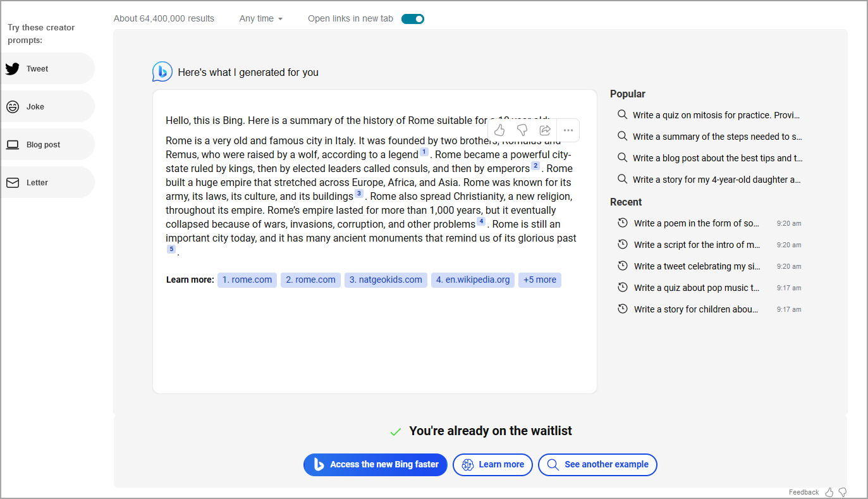Select the Joke creator prompt
Viewport: 868px width, 499px height.
[x=35, y=107]
